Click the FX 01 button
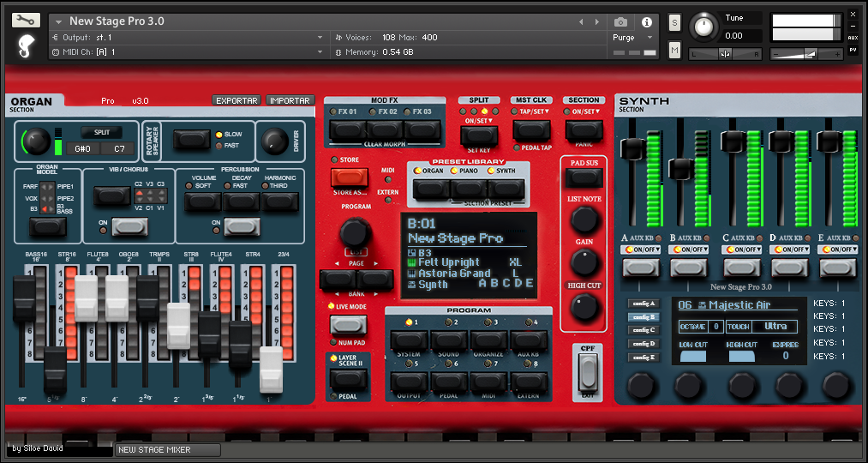The width and height of the screenshot is (868, 463). pos(348,130)
